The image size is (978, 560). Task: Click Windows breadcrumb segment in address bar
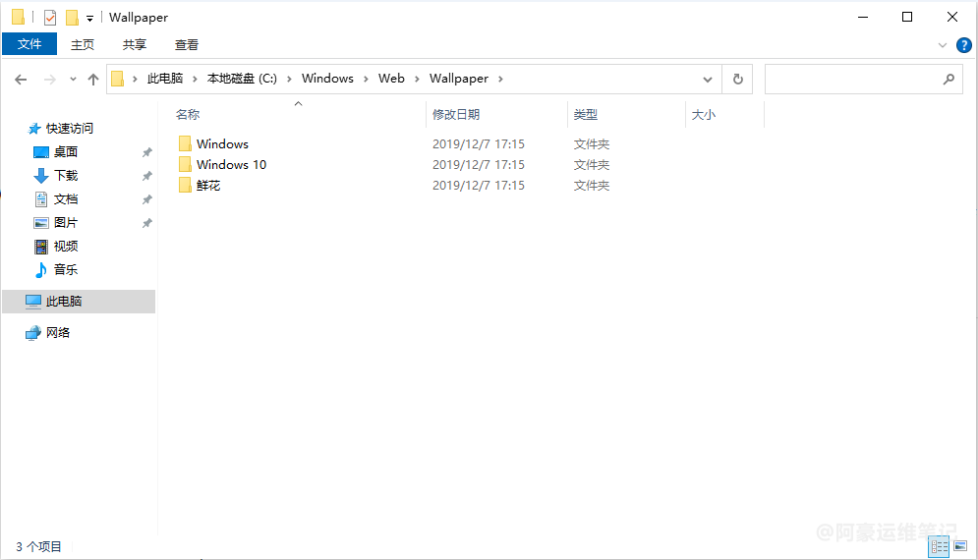click(x=327, y=79)
